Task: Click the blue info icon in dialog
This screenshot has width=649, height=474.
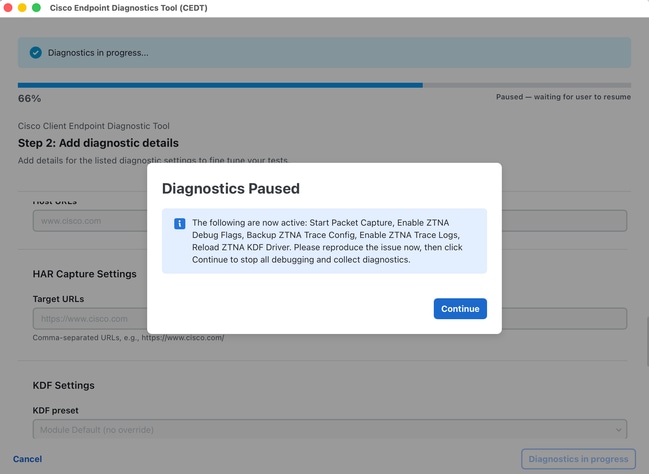Action: (x=179, y=224)
